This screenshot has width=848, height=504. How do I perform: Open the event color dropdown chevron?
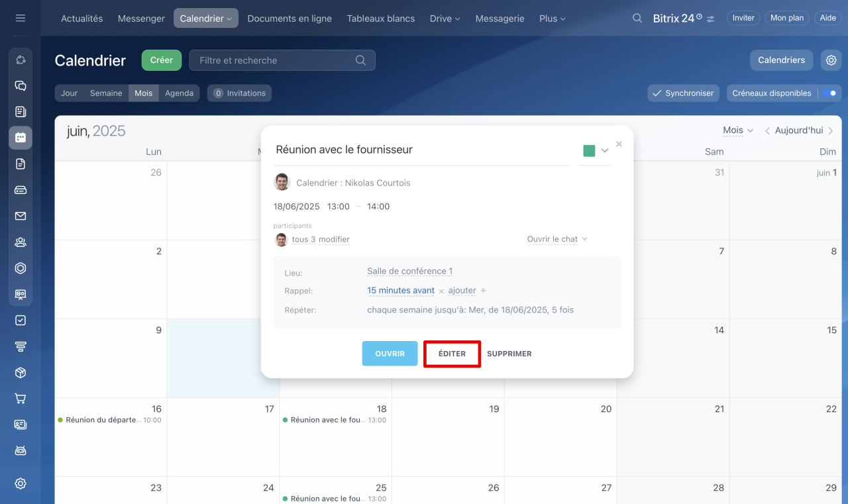[x=604, y=151]
